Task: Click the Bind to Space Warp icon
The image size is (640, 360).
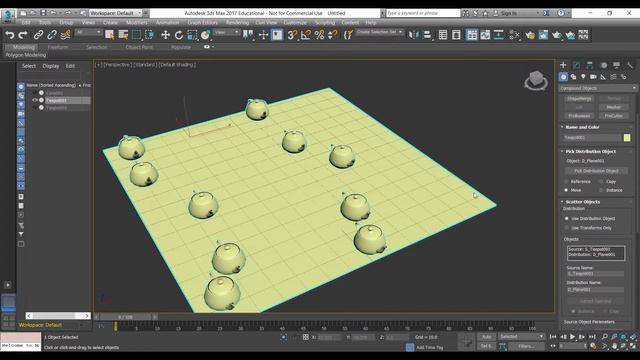Action: (65, 35)
